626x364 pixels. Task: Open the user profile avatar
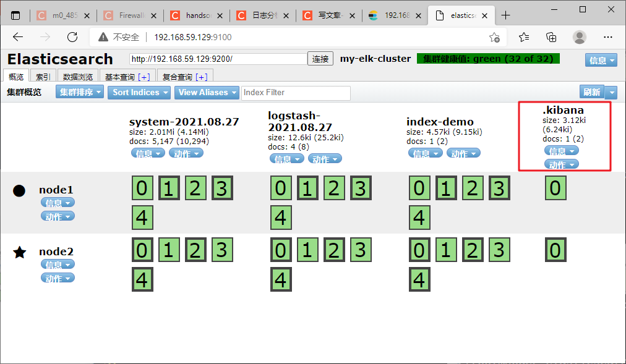pos(579,37)
